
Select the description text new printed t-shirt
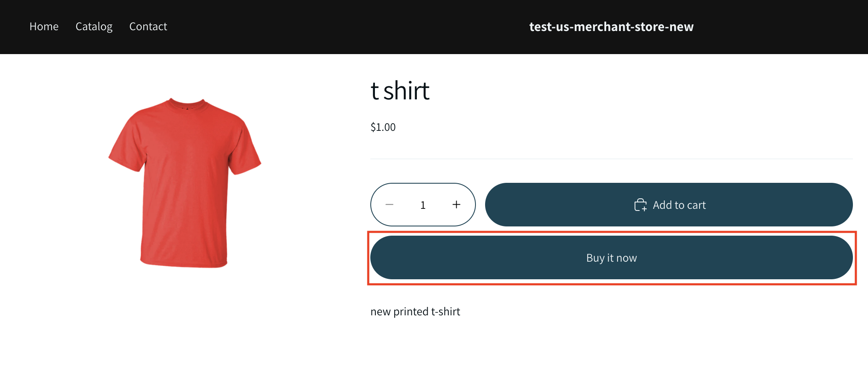coord(415,311)
